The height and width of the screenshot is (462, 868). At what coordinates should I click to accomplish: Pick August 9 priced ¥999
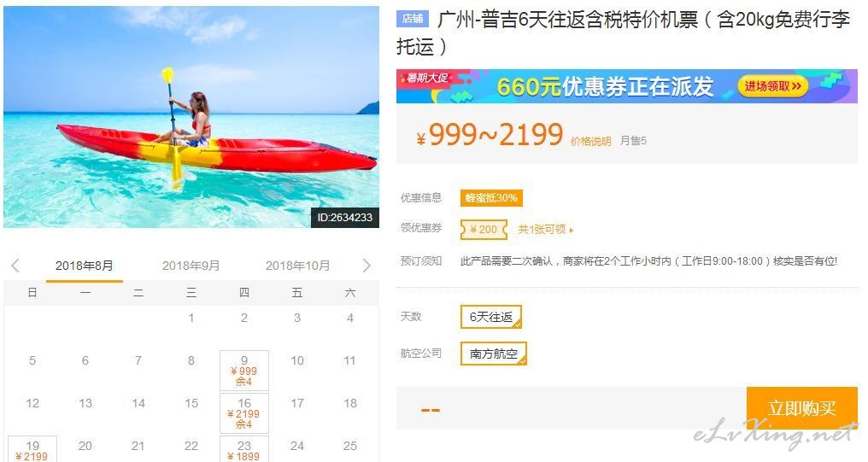tap(244, 370)
